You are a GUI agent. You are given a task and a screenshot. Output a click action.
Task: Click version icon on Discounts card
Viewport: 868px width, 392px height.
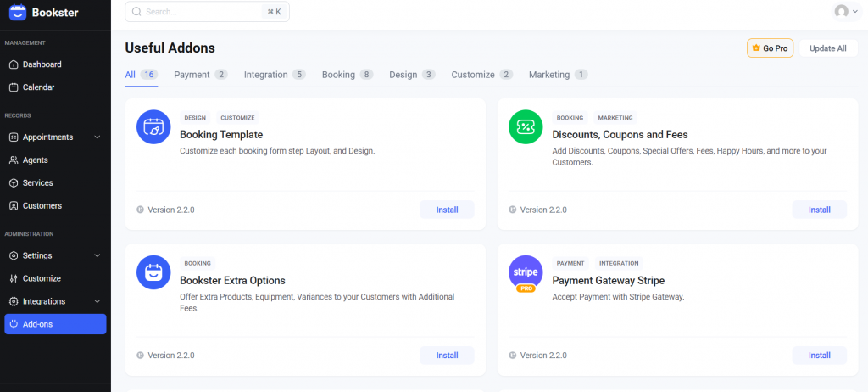pyautogui.click(x=513, y=210)
